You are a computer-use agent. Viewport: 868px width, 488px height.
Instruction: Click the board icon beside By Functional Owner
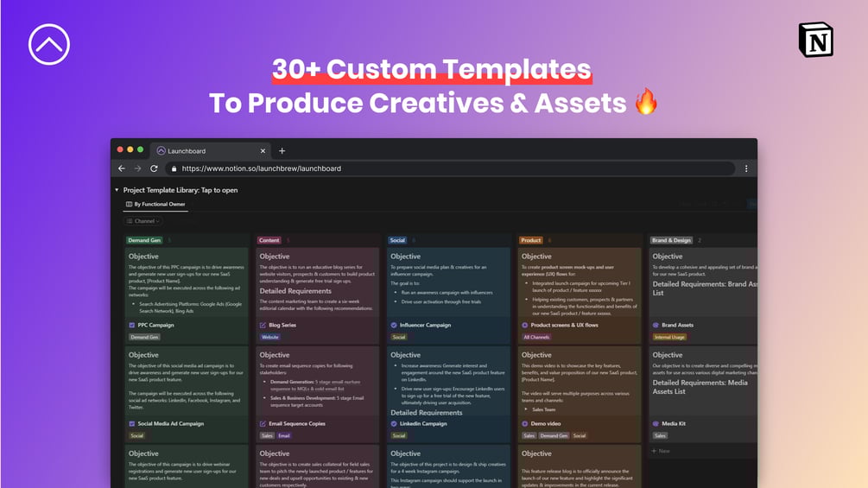pyautogui.click(x=129, y=204)
